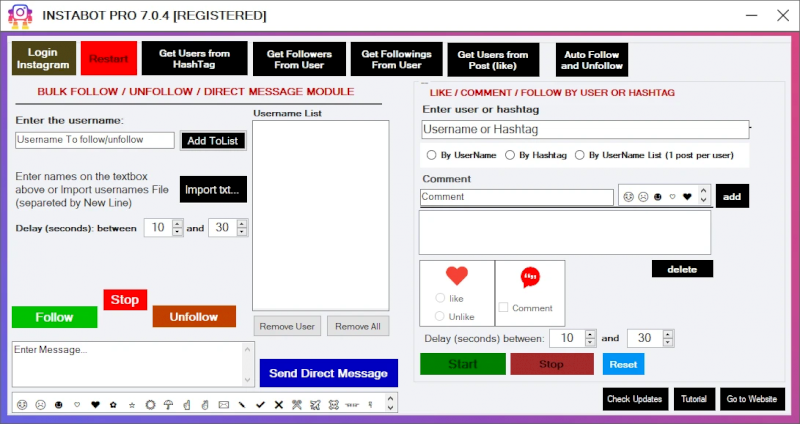Viewport: 800px width, 424px height.
Task: Insert the X cross mark symbol
Action: pyautogui.click(x=279, y=405)
